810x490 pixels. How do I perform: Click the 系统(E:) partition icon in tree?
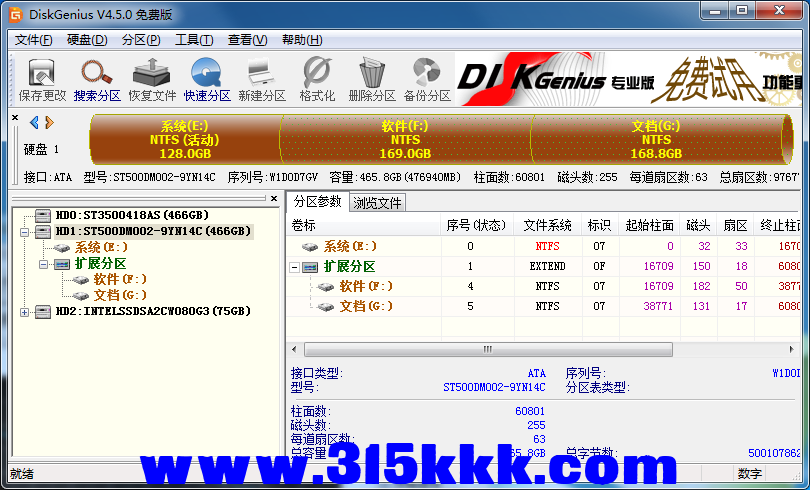point(62,248)
